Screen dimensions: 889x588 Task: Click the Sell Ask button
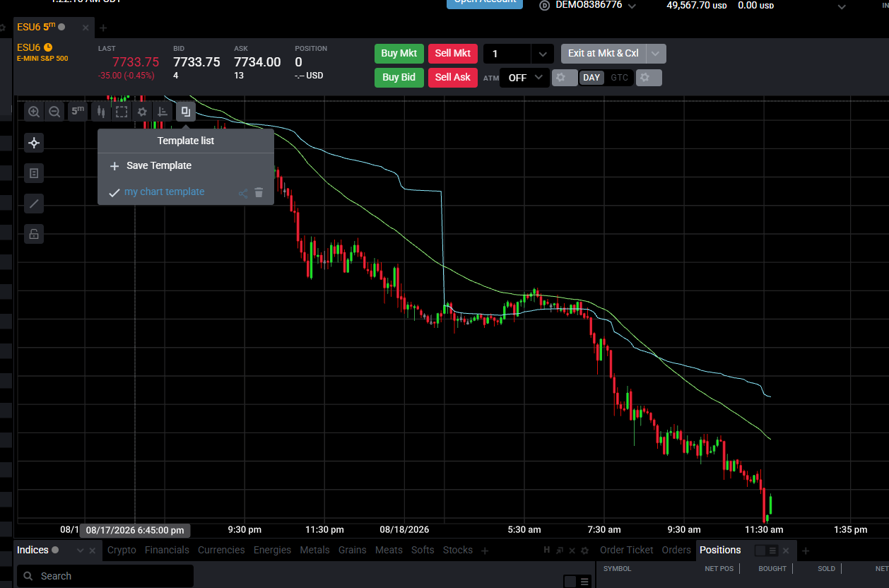tap(453, 77)
